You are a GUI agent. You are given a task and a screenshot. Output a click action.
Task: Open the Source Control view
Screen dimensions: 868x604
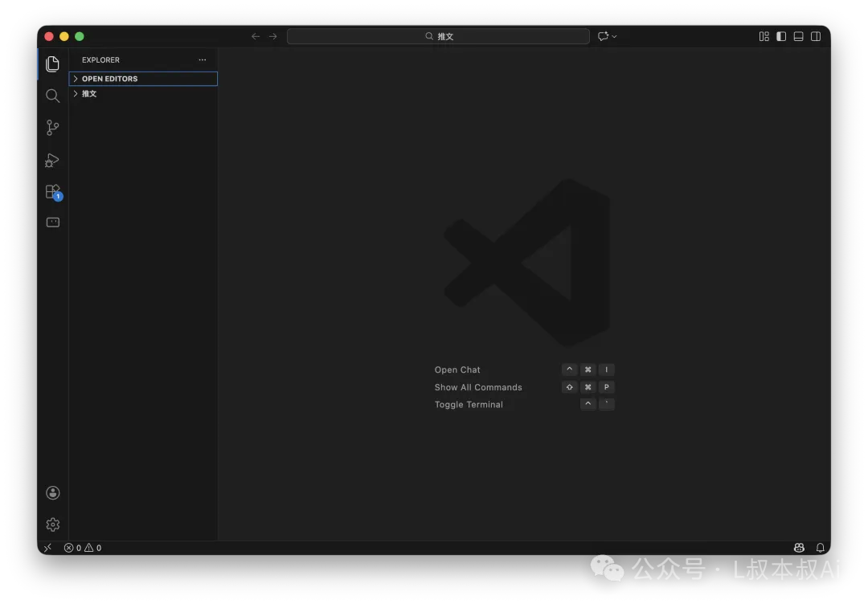click(x=52, y=128)
